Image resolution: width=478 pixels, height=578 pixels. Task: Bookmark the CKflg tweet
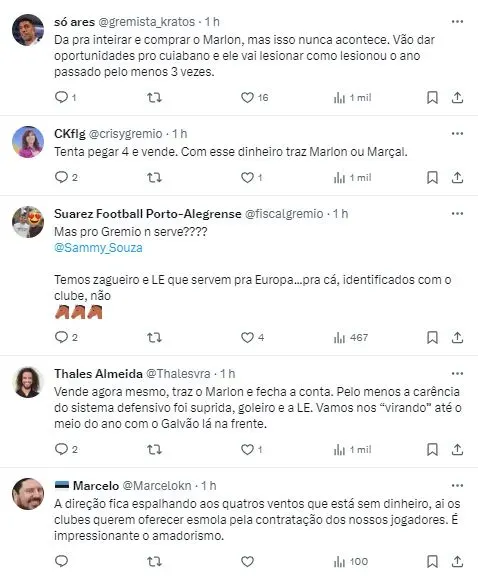pyautogui.click(x=432, y=178)
